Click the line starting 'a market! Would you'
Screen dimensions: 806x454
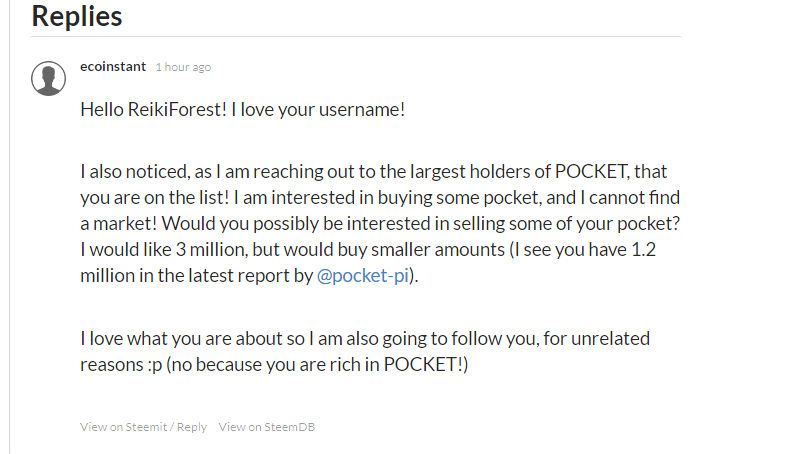[380, 224]
